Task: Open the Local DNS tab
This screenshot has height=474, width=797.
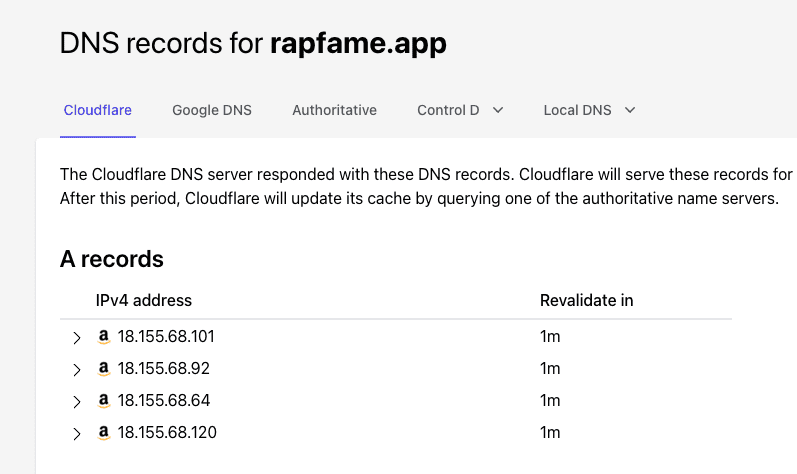Action: pos(577,110)
